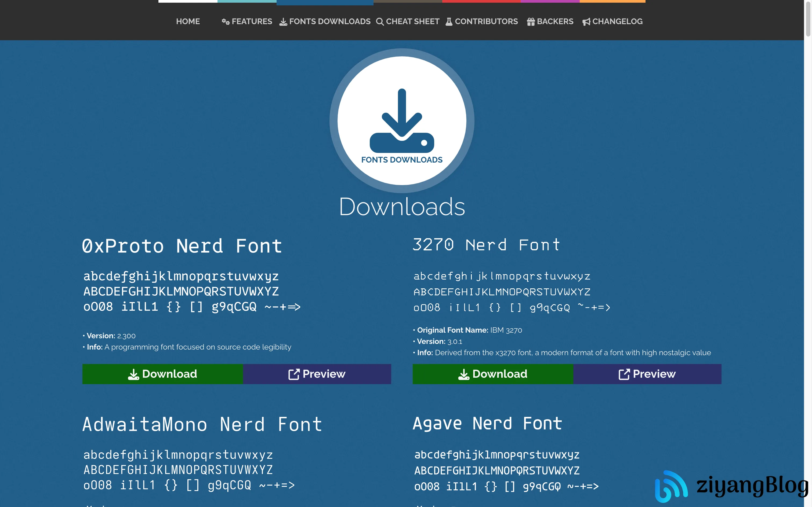The height and width of the screenshot is (507, 812).
Task: Click the large Fonts Downloads circle icon
Action: click(402, 121)
